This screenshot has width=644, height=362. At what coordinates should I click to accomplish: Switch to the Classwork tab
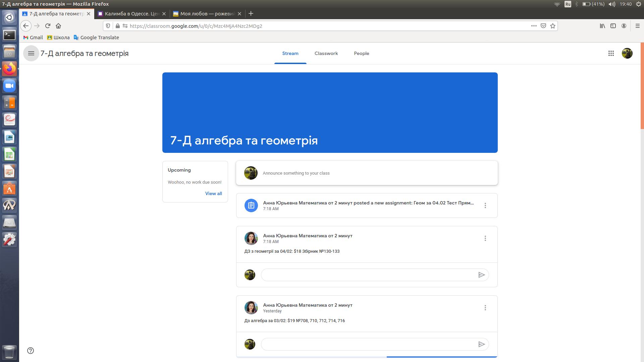pos(326,53)
